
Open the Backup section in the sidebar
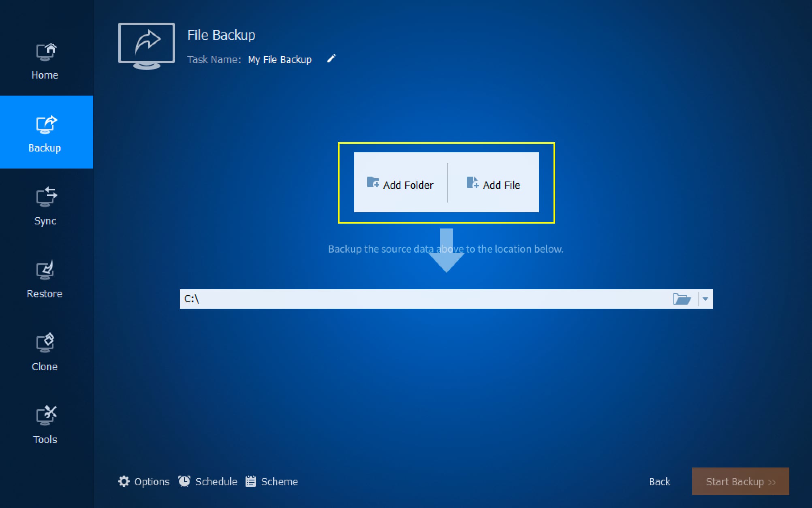point(45,132)
